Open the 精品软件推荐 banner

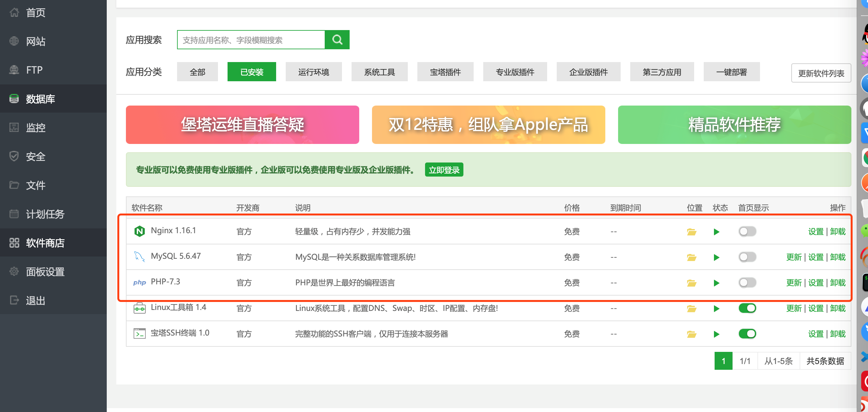point(734,125)
